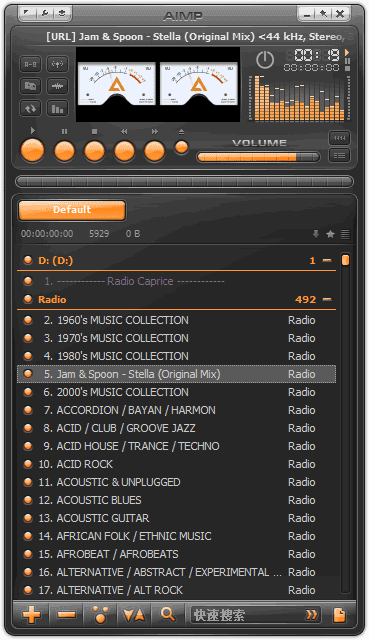Viewport: 369px width, 640px height.
Task: Click the small orange eject/open file button
Action: click(x=181, y=147)
